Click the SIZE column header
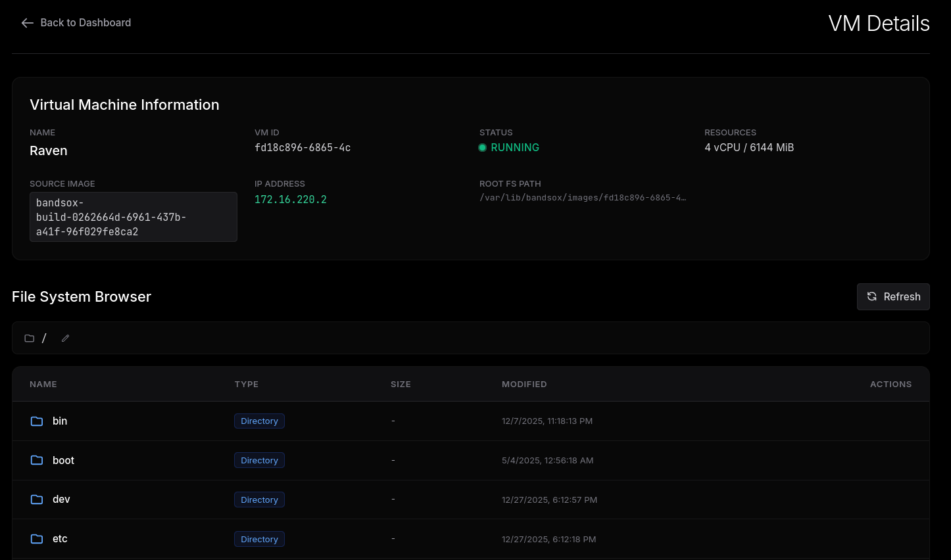951x560 pixels. (x=401, y=385)
